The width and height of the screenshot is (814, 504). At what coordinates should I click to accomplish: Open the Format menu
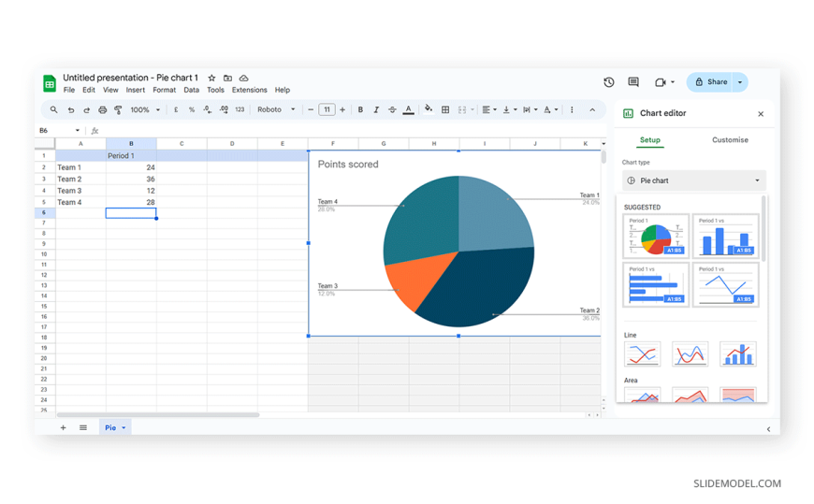coord(164,90)
